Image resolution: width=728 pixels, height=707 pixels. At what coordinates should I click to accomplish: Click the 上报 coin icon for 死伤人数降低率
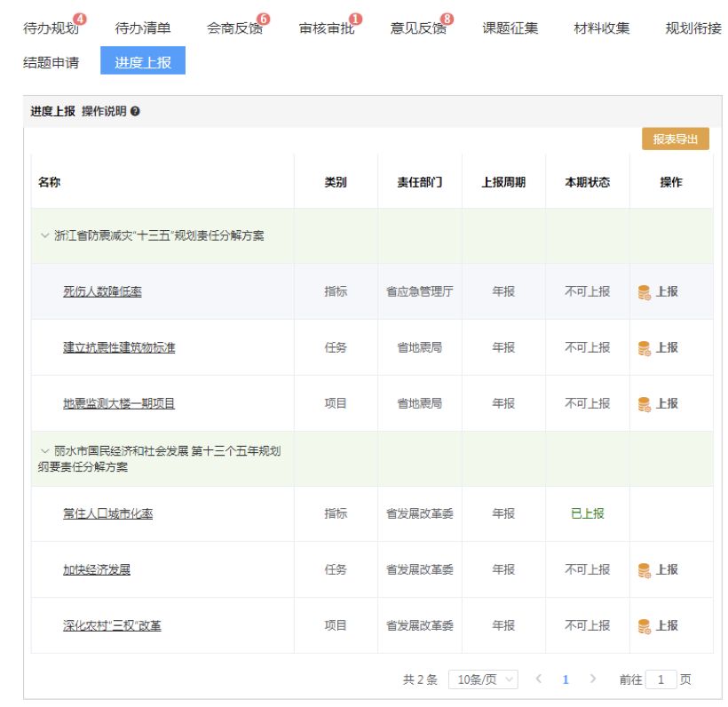pyautogui.click(x=644, y=292)
